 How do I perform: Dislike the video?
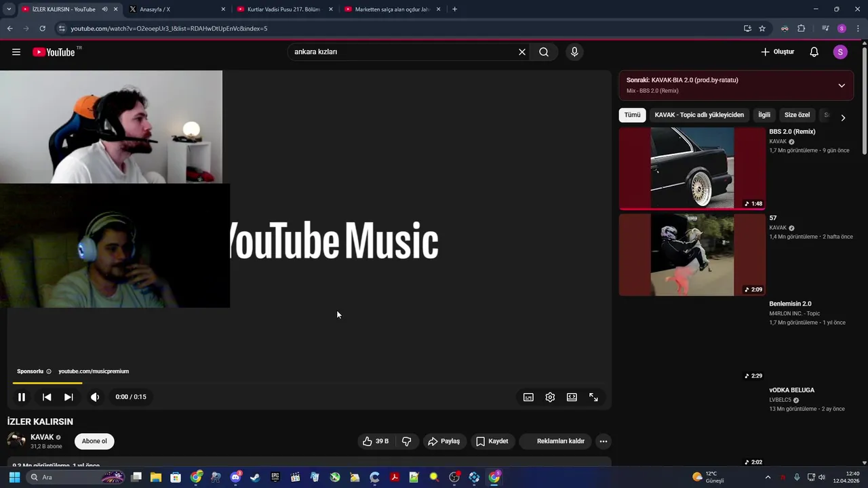(407, 441)
